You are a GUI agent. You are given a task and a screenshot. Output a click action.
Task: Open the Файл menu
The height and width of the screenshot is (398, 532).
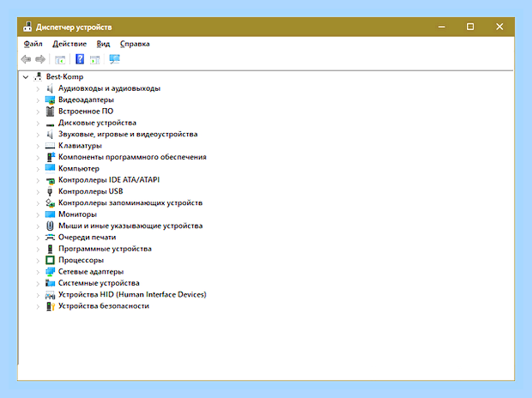(33, 44)
